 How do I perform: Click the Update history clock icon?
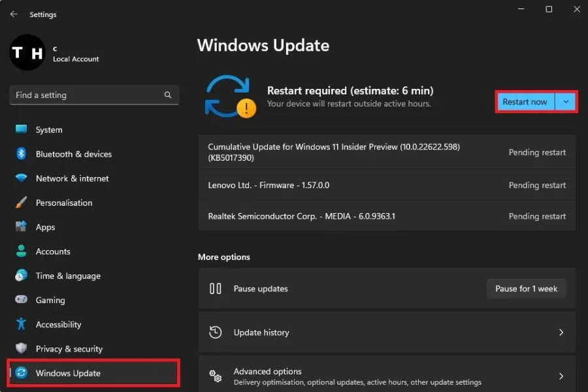point(215,333)
